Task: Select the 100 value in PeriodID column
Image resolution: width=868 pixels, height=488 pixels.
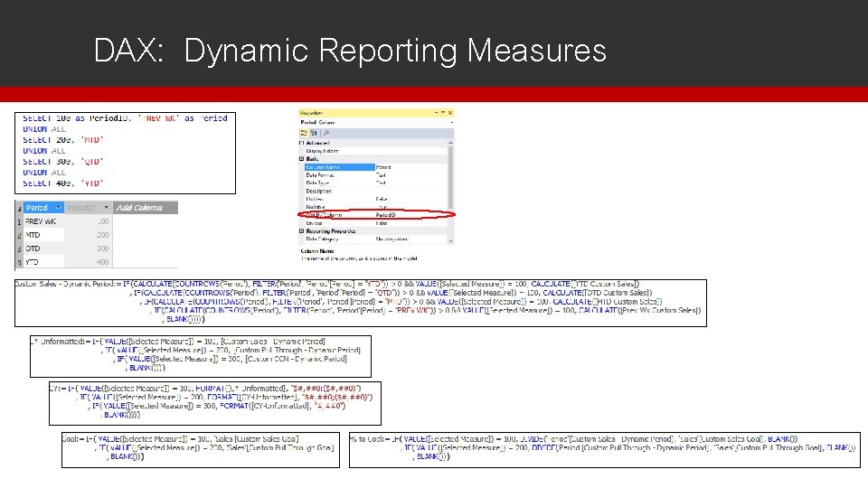Action: [89, 221]
